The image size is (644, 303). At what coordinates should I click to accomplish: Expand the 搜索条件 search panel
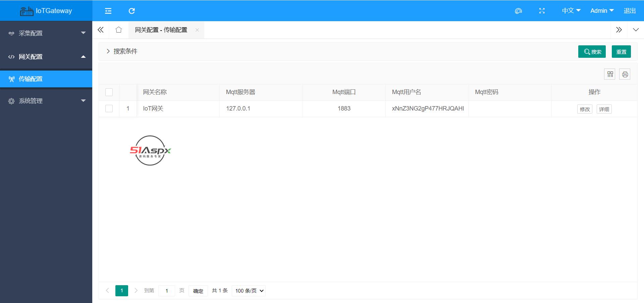click(122, 51)
